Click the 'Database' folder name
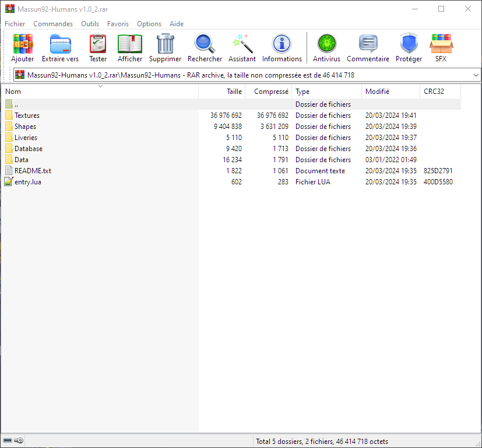The width and height of the screenshot is (482, 448). 29,149
